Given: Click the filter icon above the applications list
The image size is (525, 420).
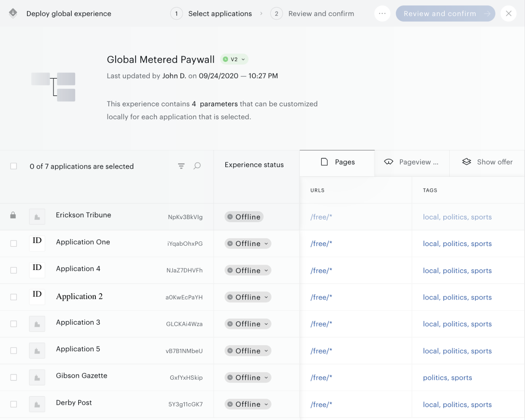Looking at the screenshot, I should [181, 166].
